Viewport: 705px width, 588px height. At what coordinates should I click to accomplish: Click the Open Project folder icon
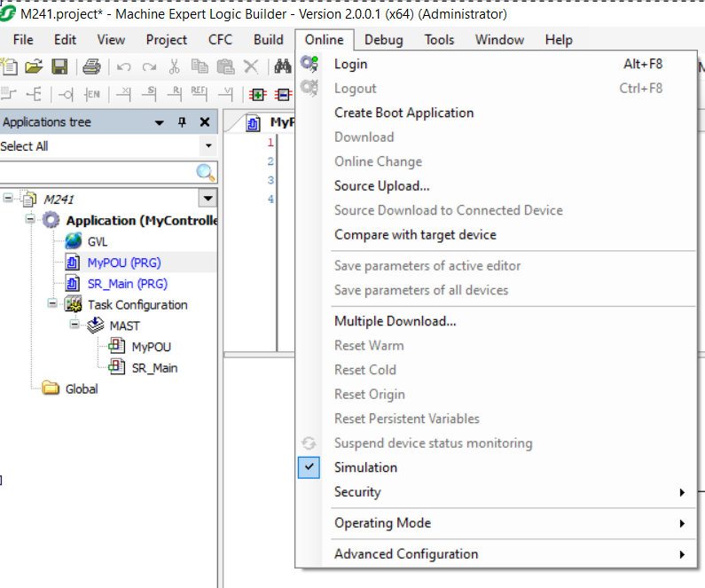click(x=35, y=67)
